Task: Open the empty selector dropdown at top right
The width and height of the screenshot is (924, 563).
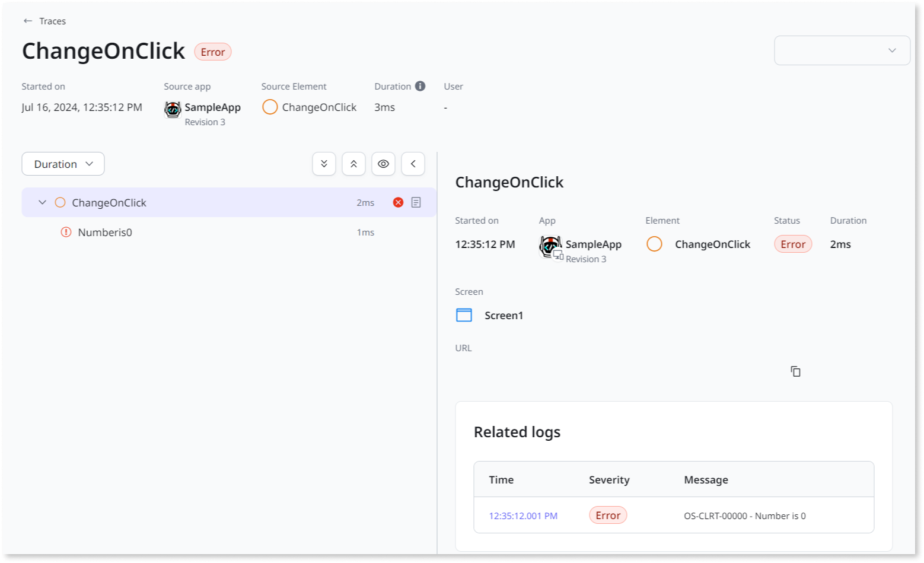Action: [842, 50]
